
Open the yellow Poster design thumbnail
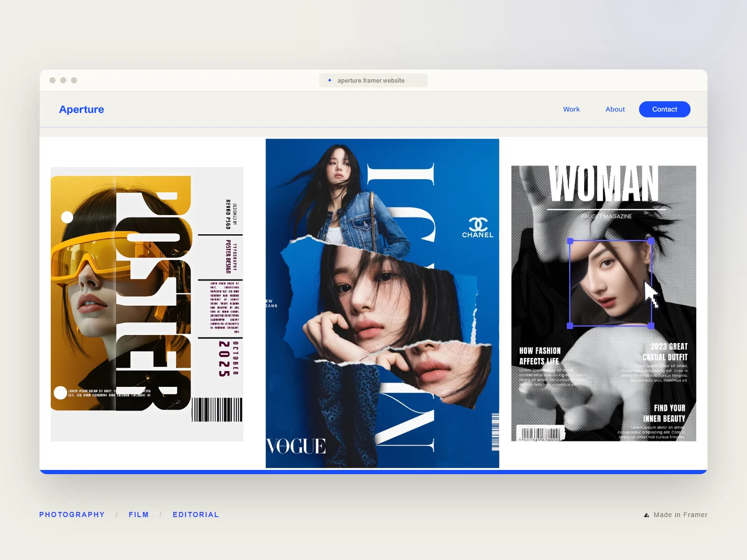tap(147, 304)
